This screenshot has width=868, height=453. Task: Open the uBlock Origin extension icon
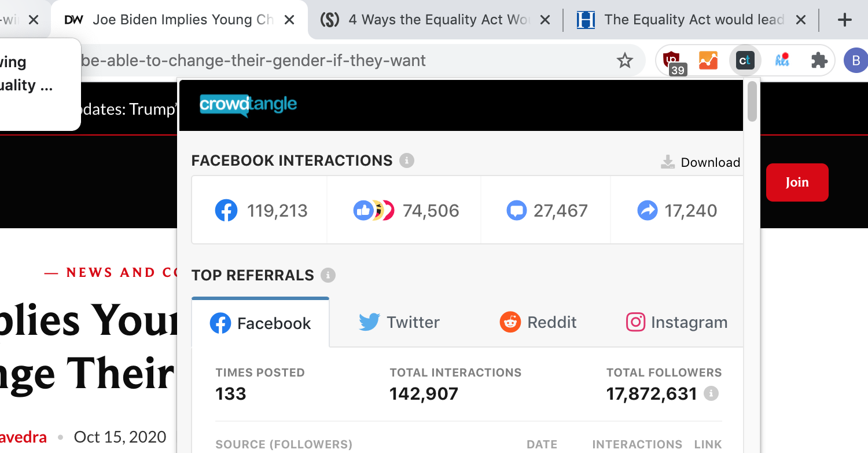point(672,60)
